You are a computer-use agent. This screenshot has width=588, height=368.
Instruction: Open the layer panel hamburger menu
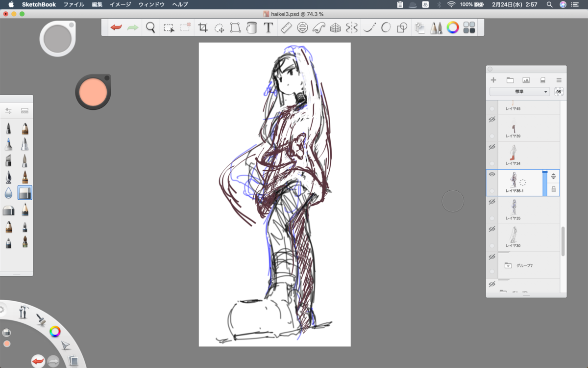[559, 80]
